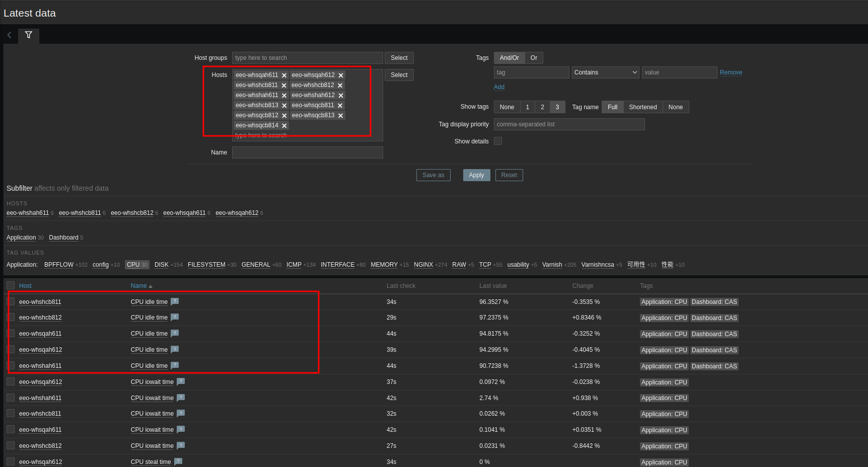Switch tag logic to Or
The width and height of the screenshot is (868, 467).
[x=534, y=58]
